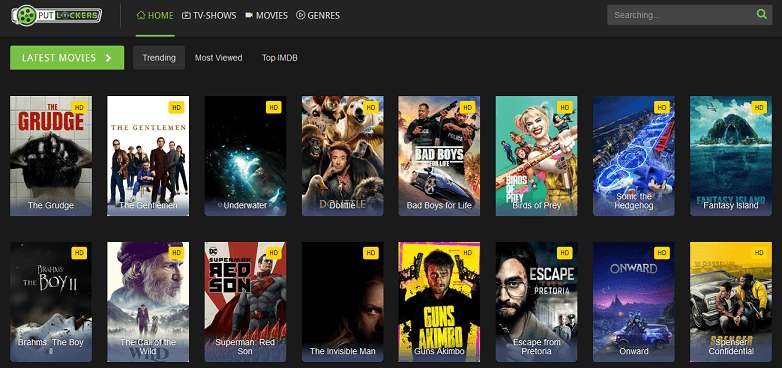
Task: Open the Bad Boys for Life poster
Action: (x=439, y=156)
